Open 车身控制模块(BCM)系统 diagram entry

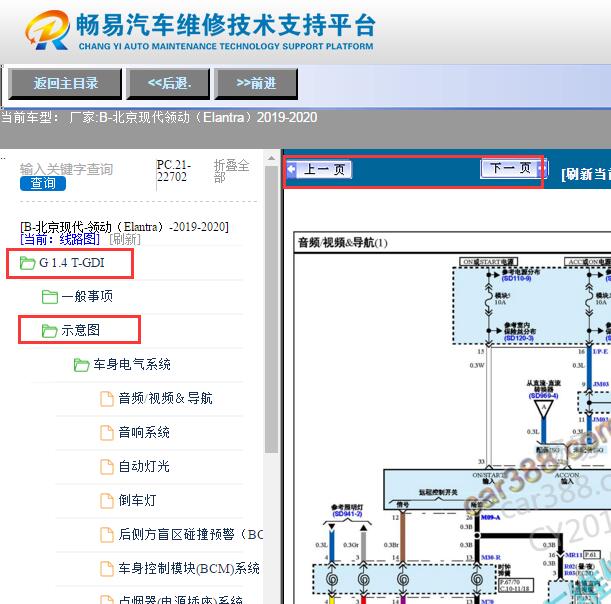[189, 568]
